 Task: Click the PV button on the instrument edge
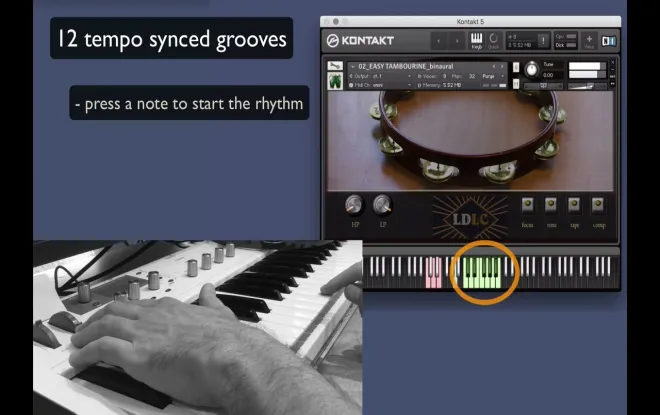click(x=612, y=84)
